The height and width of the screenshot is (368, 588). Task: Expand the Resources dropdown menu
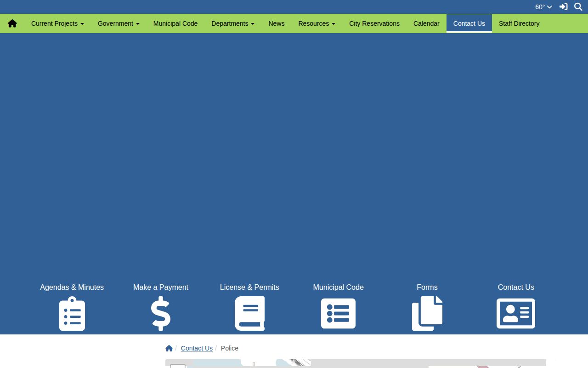pyautogui.click(x=317, y=23)
